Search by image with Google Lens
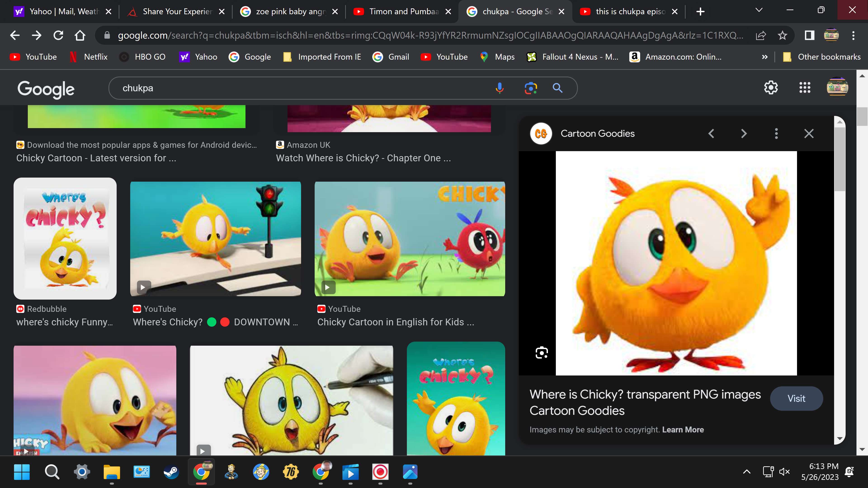 pos(531,88)
